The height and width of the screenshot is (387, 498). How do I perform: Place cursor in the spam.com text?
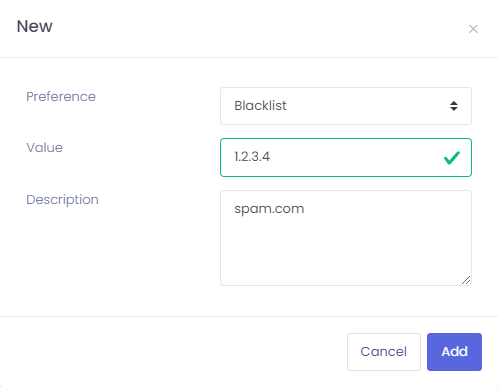269,209
